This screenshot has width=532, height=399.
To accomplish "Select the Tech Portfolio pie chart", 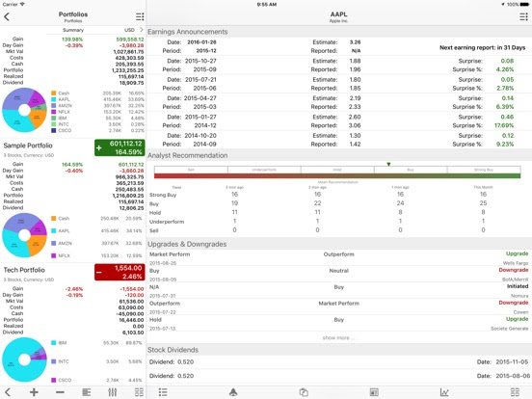I will click(x=24, y=359).
